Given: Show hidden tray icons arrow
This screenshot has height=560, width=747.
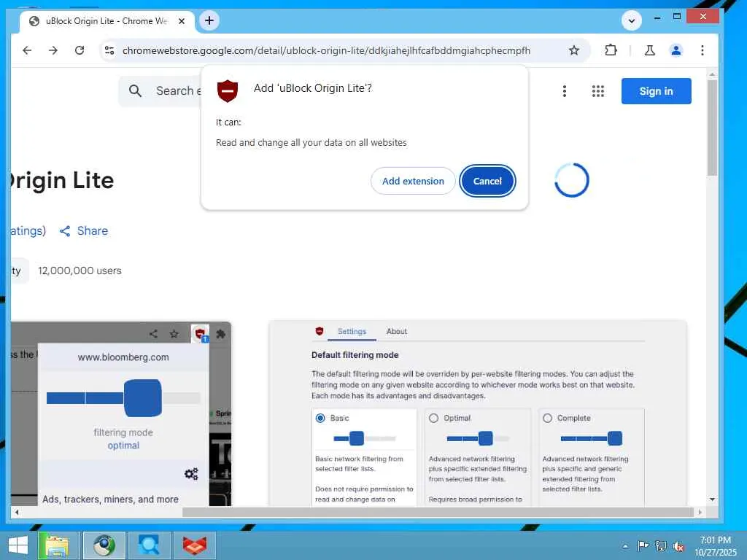Looking at the screenshot, I should (625, 546).
